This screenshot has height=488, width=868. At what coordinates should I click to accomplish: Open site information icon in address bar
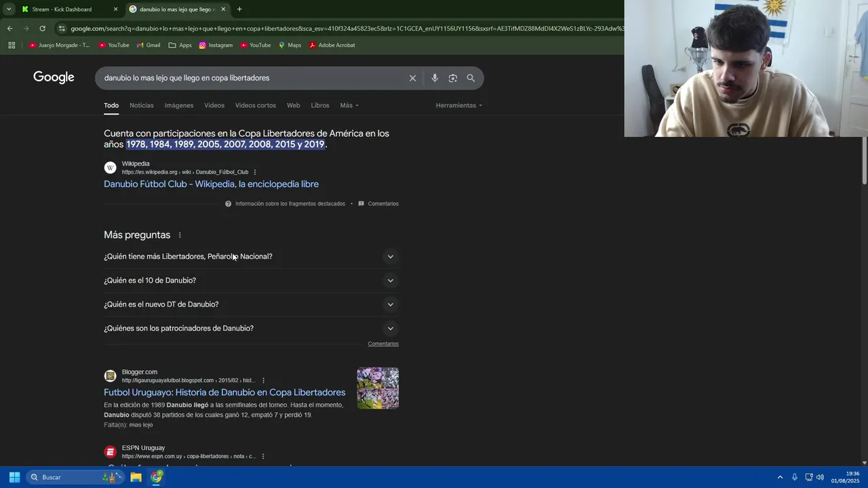(x=62, y=28)
